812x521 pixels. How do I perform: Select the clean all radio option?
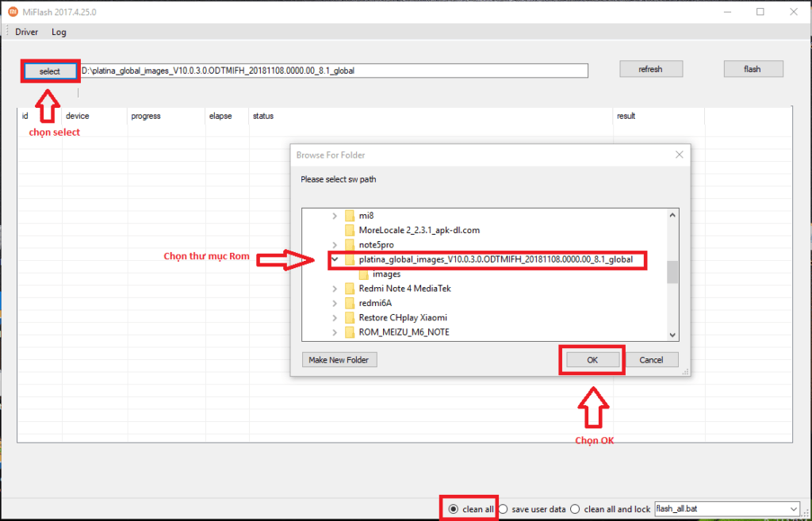click(471, 509)
